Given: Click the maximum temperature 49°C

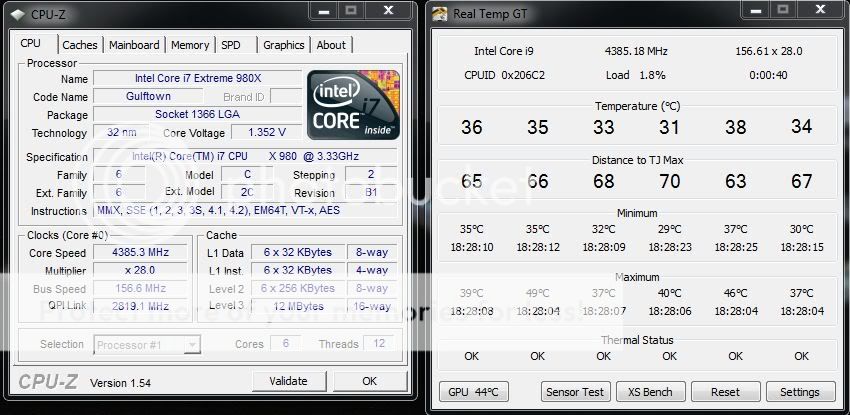Looking at the screenshot, I should click(x=538, y=293).
